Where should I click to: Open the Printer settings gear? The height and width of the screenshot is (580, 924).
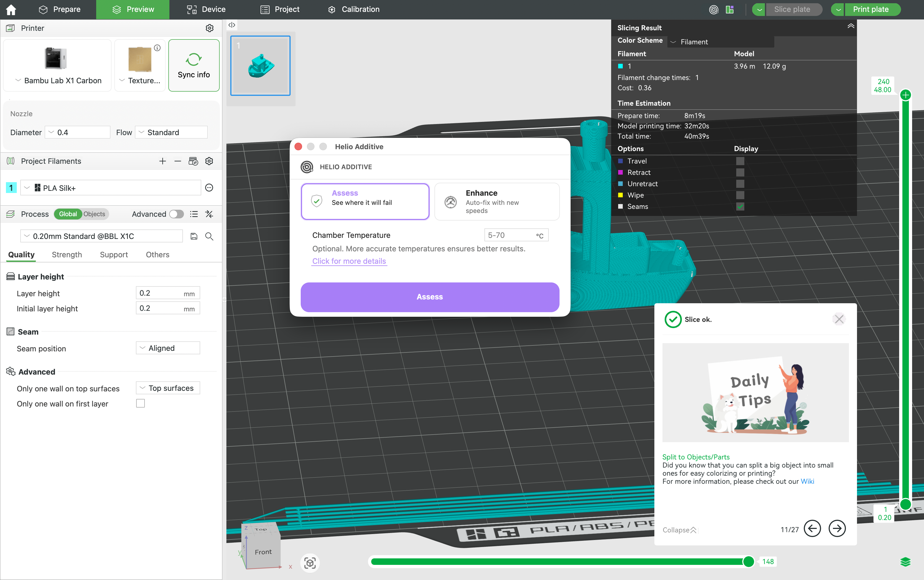pos(209,28)
